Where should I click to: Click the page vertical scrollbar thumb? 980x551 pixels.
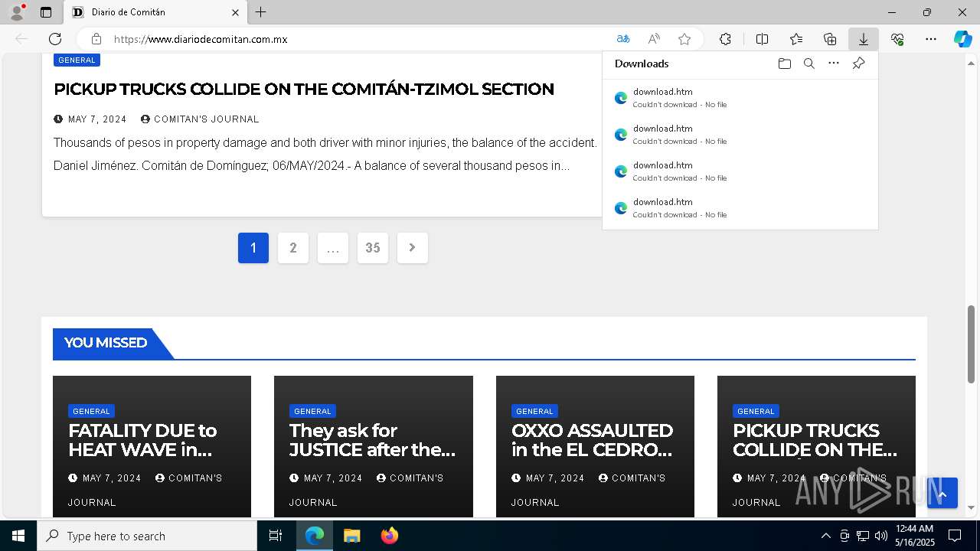(972, 343)
